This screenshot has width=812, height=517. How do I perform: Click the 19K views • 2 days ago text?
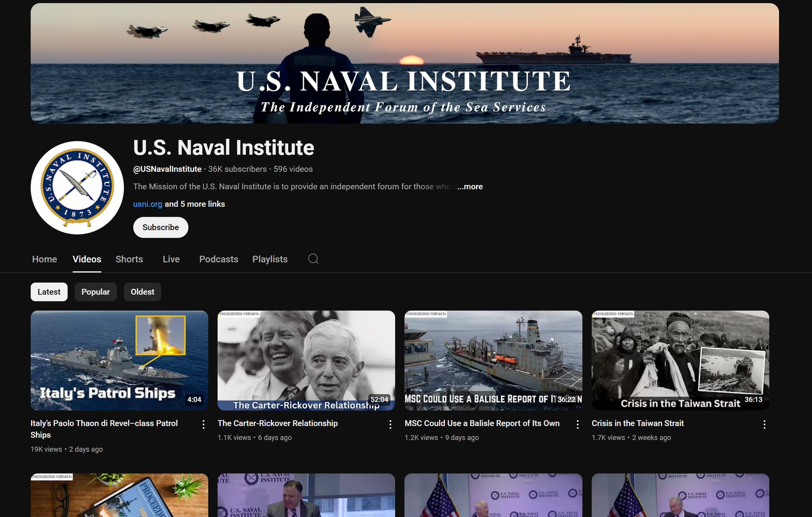tap(67, 449)
